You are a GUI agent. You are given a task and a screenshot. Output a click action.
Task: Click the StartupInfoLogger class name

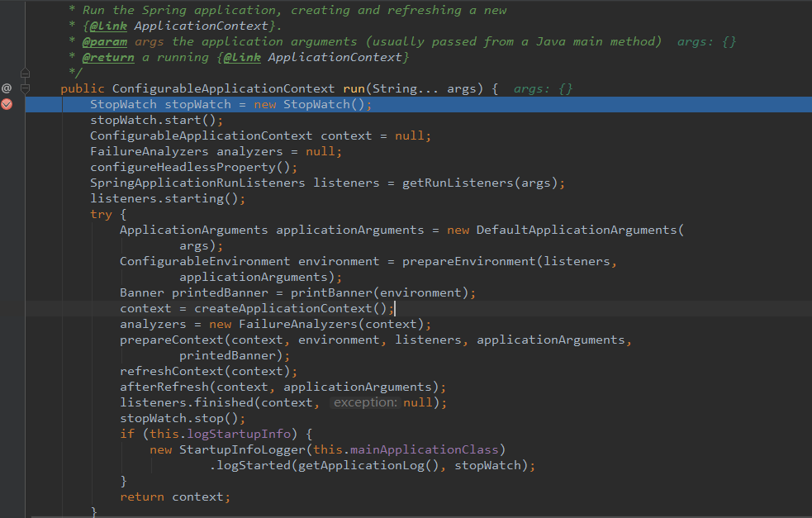tap(242, 449)
